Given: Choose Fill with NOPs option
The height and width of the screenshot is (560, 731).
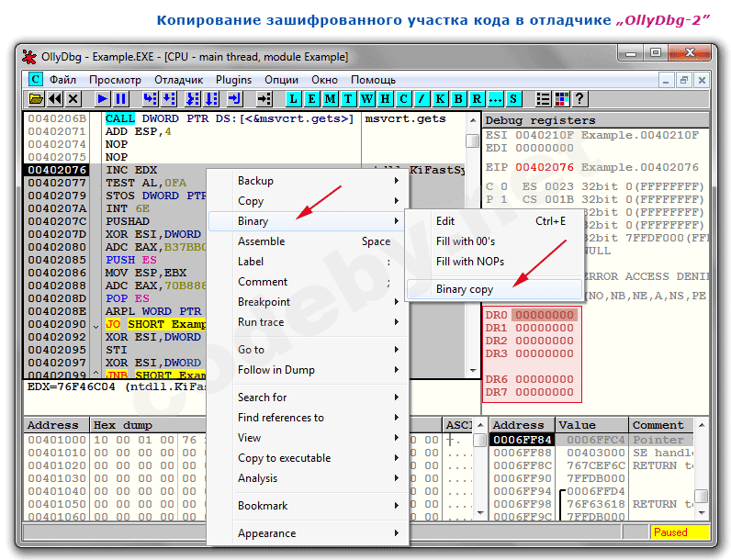Looking at the screenshot, I should (x=468, y=262).
